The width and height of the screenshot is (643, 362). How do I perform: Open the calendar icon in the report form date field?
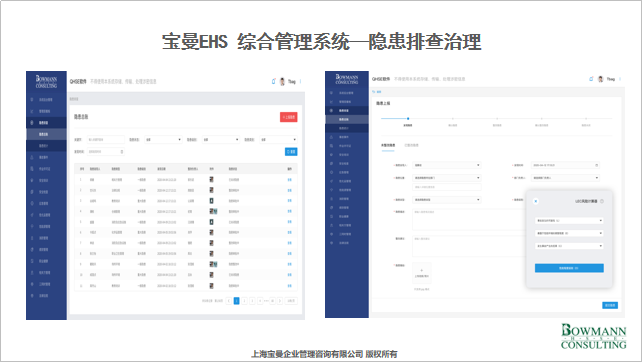597,165
